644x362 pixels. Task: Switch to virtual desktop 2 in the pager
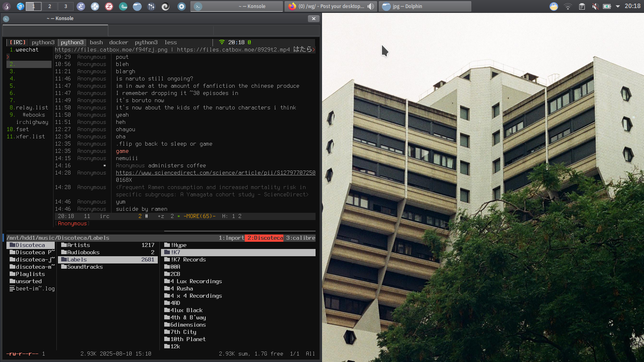click(50, 6)
